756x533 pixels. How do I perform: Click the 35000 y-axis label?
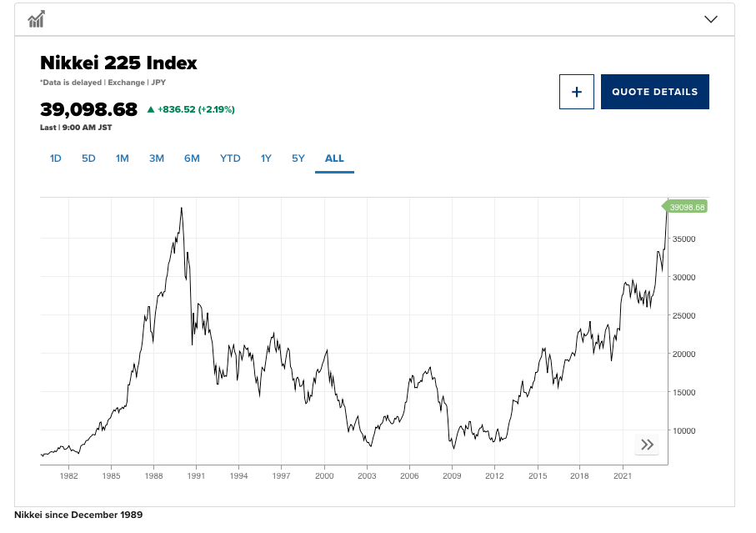point(684,239)
